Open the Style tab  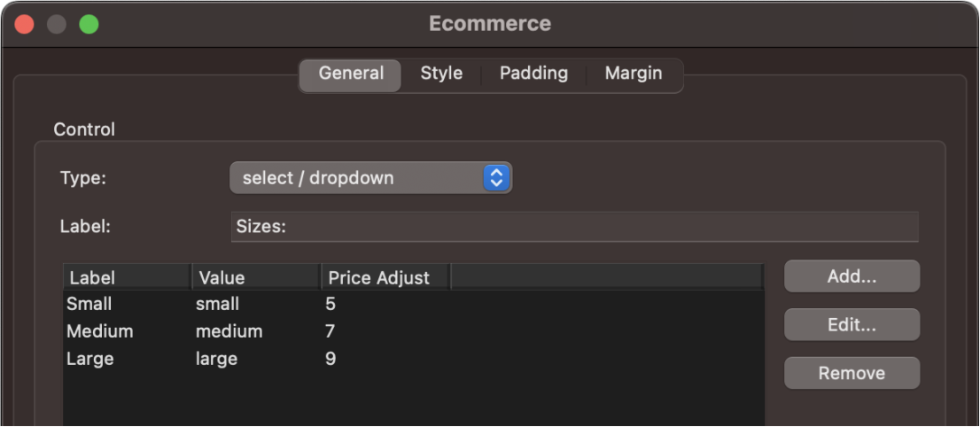click(x=441, y=74)
